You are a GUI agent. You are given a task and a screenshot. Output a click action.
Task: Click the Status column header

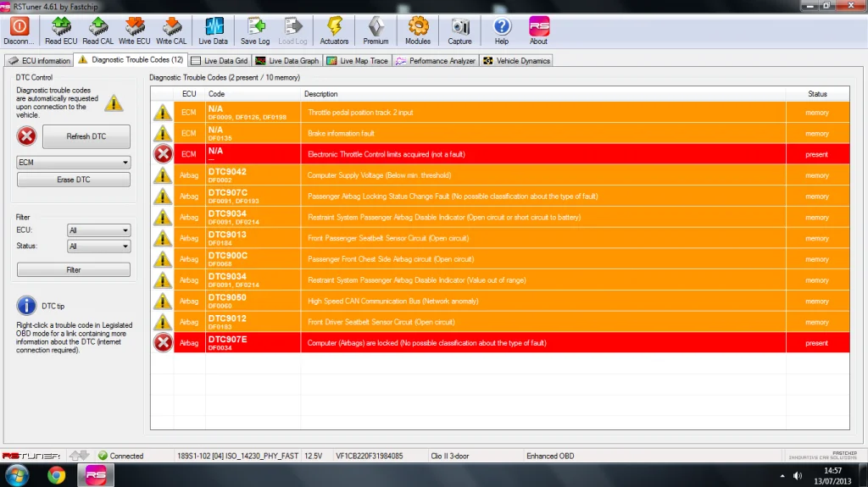[x=818, y=93]
